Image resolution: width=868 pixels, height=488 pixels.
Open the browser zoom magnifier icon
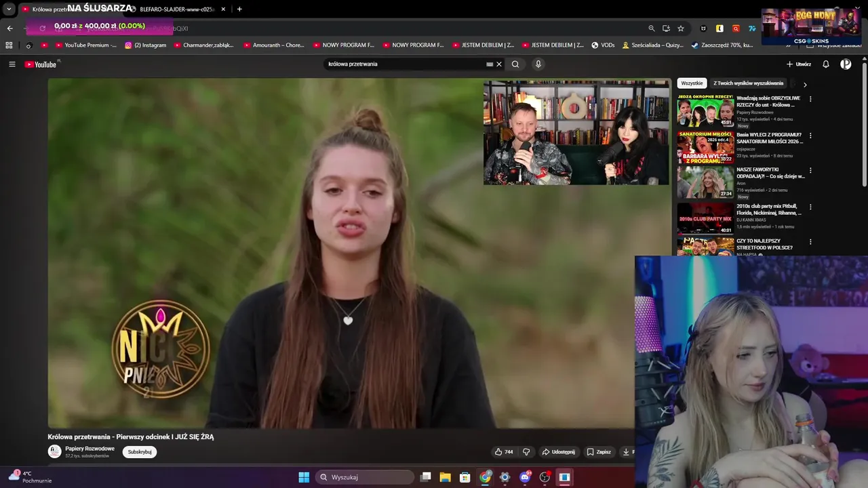pyautogui.click(x=652, y=28)
